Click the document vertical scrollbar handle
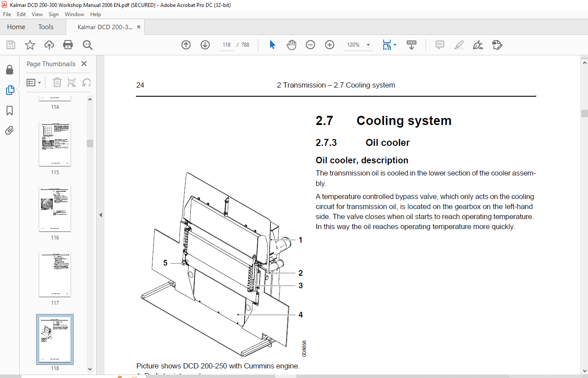 coord(585,113)
